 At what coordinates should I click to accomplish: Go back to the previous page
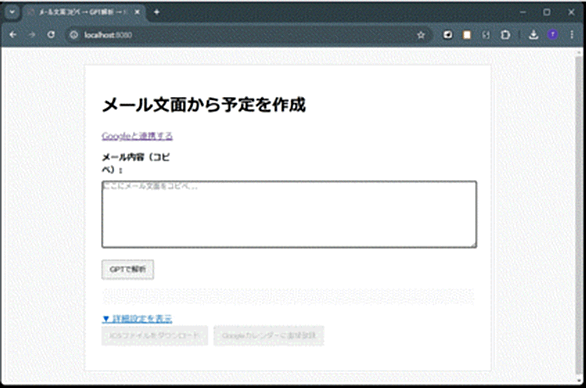(x=13, y=35)
